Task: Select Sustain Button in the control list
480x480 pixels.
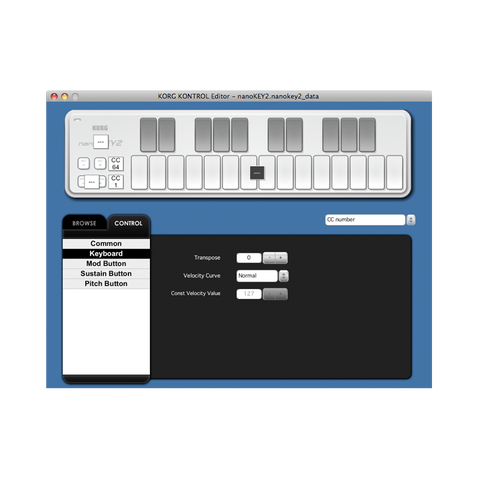Action: pyautogui.click(x=106, y=274)
